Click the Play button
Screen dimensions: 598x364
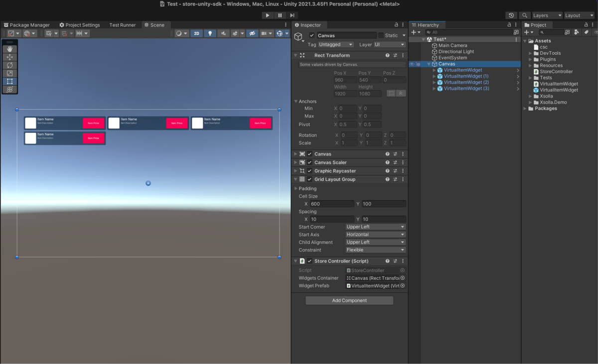pyautogui.click(x=268, y=15)
